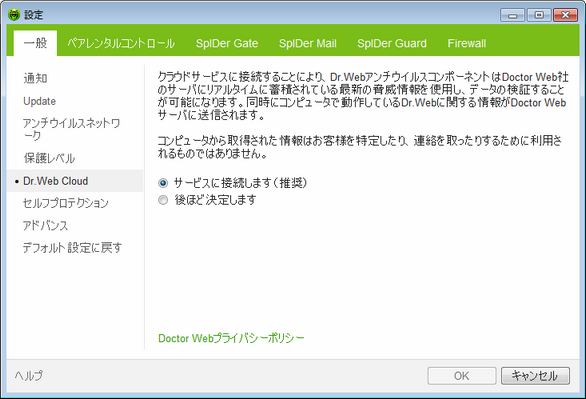Open the セルフプロテクション section
The image size is (586, 399).
point(66,203)
